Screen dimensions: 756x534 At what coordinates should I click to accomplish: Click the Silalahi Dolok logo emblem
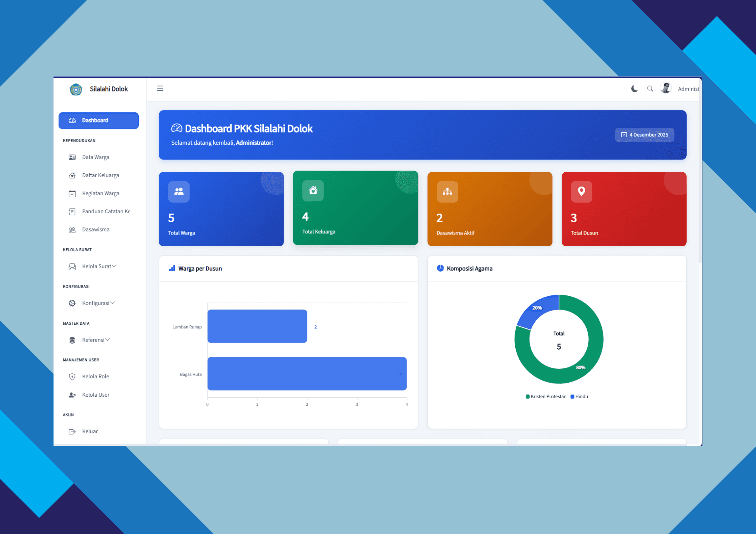coord(76,89)
